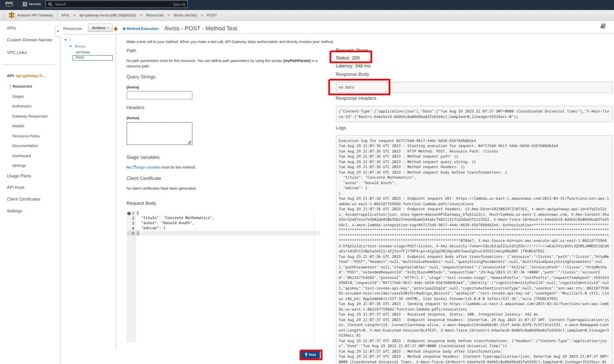Click the APIs breadcrumb link

pos(65,15)
